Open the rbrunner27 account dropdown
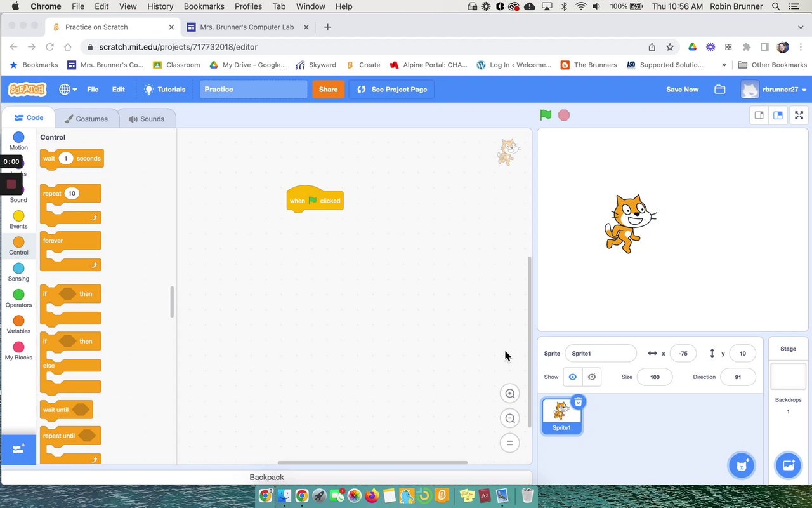Viewport: 812px width, 508px height. 774,90
